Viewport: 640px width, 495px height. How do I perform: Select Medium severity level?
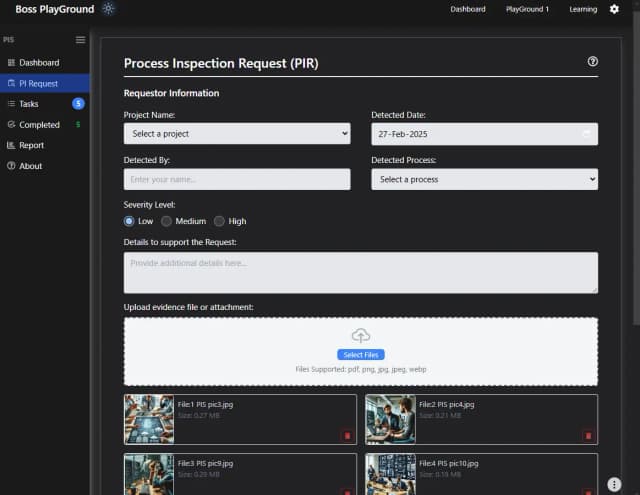(x=167, y=221)
